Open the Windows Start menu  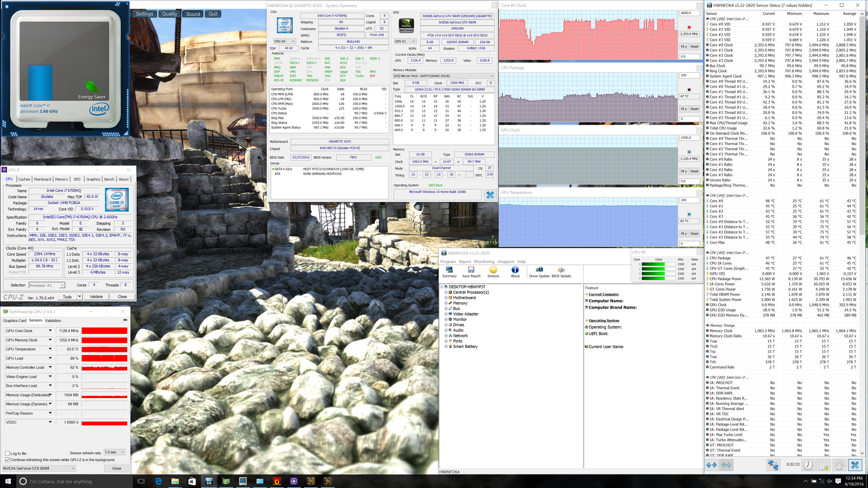tap(7, 481)
